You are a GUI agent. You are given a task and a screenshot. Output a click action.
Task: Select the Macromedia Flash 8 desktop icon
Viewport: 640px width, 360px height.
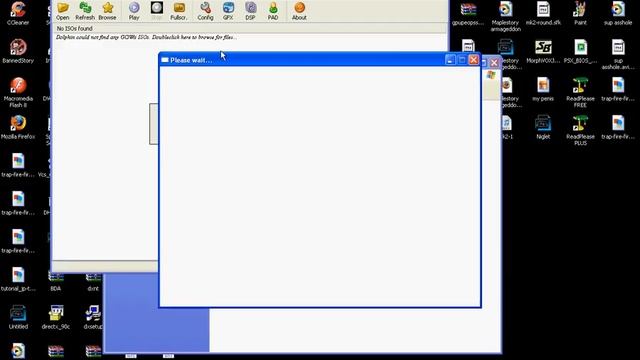pyautogui.click(x=18, y=92)
